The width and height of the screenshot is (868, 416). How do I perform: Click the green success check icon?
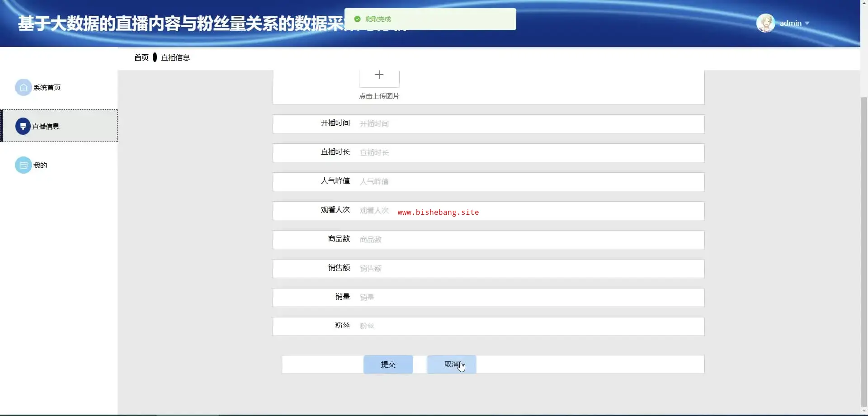357,19
